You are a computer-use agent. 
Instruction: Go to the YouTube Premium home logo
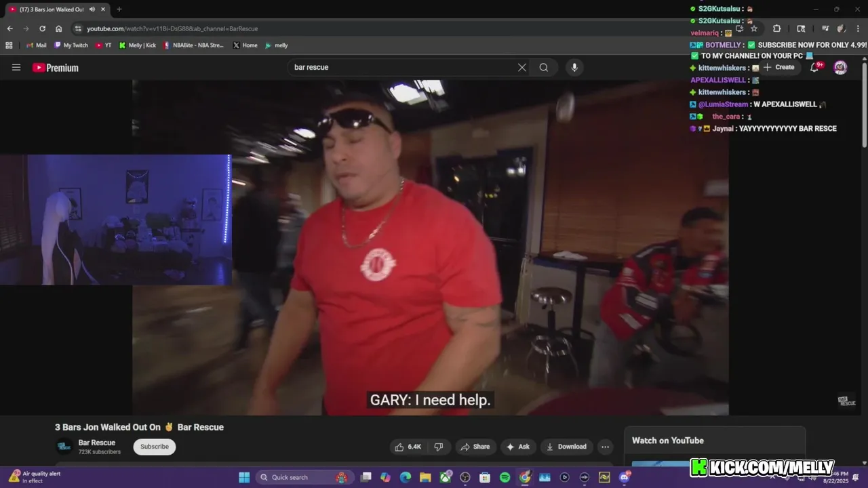pos(56,68)
